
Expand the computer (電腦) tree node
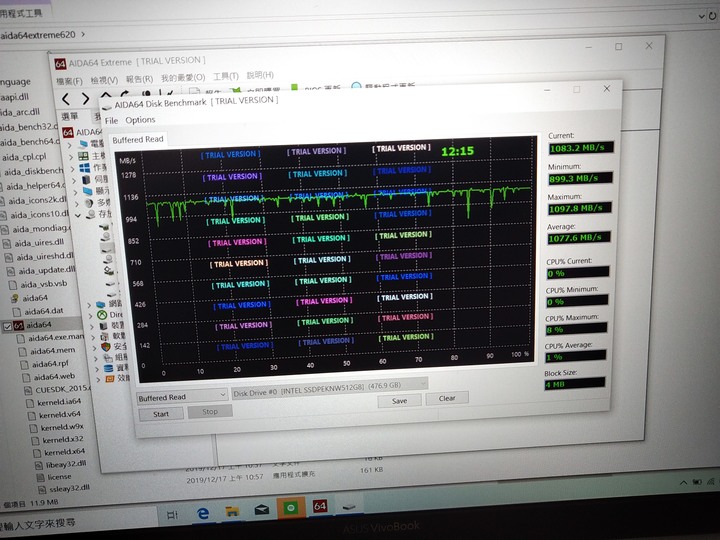pos(70,145)
